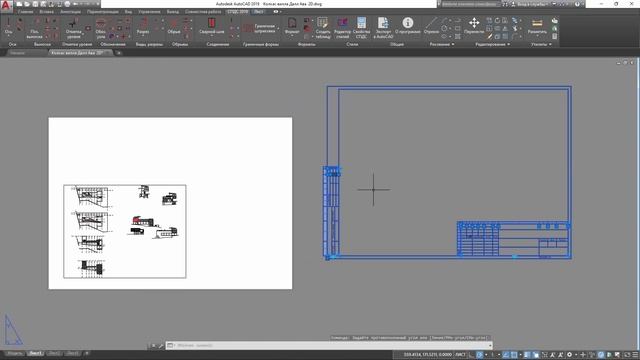Click the Save disk icon in quick access
Screen dimensions: 640x360
click(35, 4)
